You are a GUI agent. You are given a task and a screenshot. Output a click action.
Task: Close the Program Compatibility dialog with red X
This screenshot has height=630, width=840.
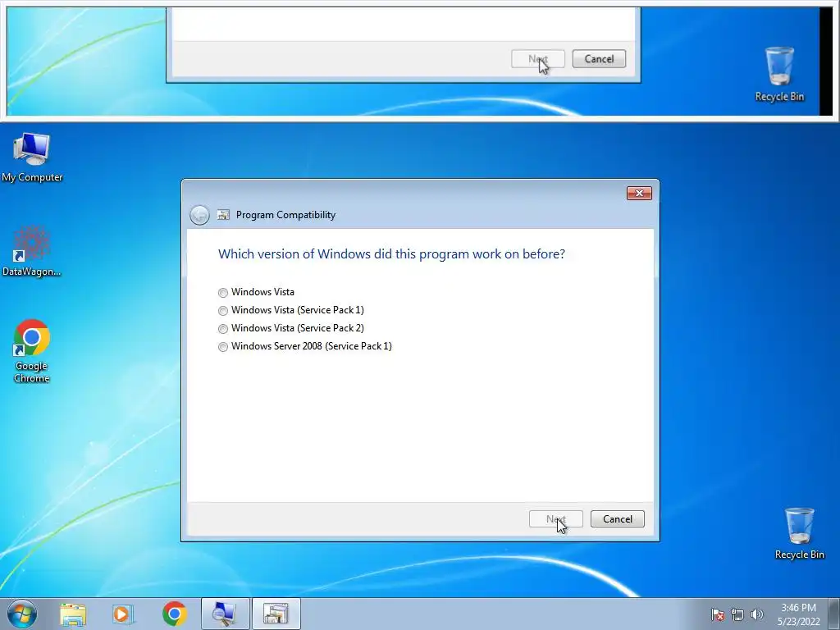(639, 194)
